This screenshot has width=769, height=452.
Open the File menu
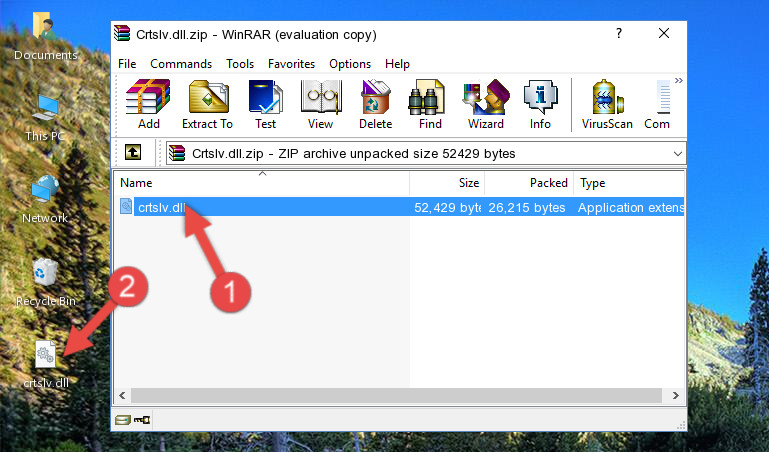click(127, 64)
